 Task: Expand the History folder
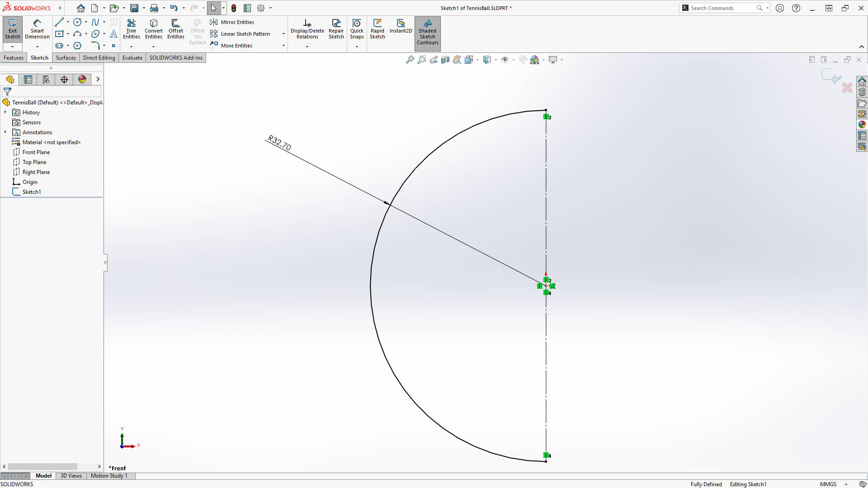click(5, 112)
